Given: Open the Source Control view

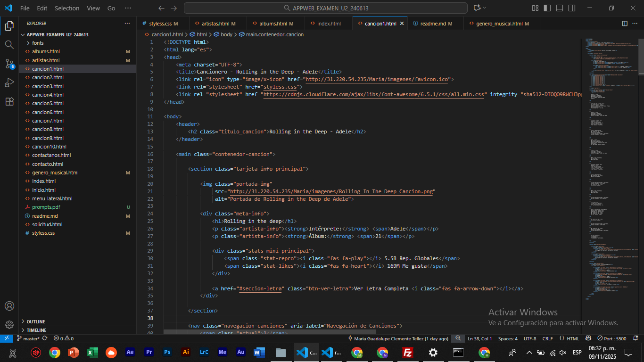Looking at the screenshot, I should (9, 64).
